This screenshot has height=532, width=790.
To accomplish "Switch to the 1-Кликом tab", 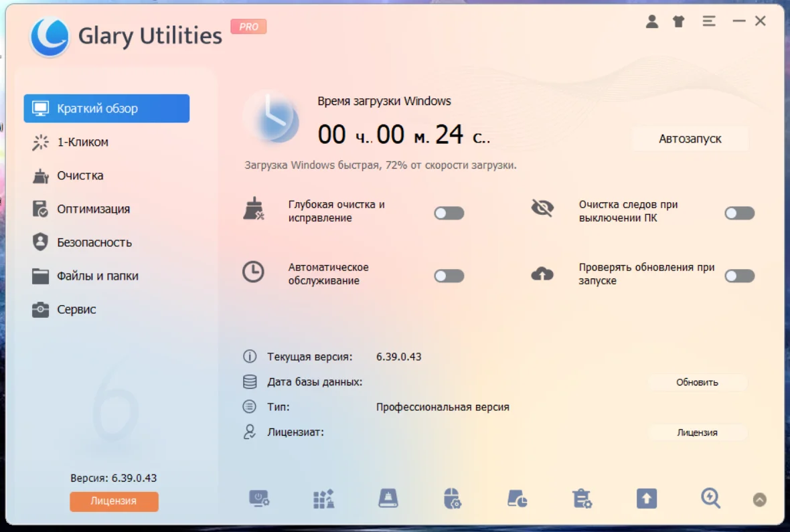I will click(x=82, y=142).
